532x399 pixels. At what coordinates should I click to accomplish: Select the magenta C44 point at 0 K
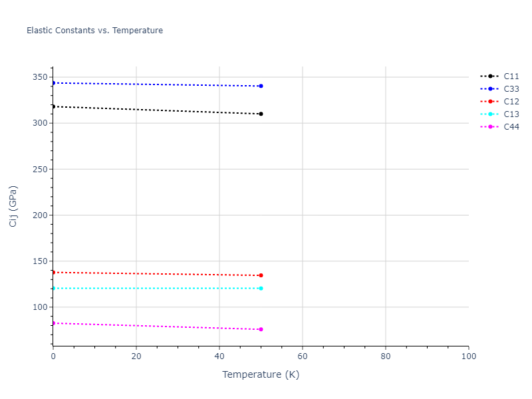click(53, 323)
